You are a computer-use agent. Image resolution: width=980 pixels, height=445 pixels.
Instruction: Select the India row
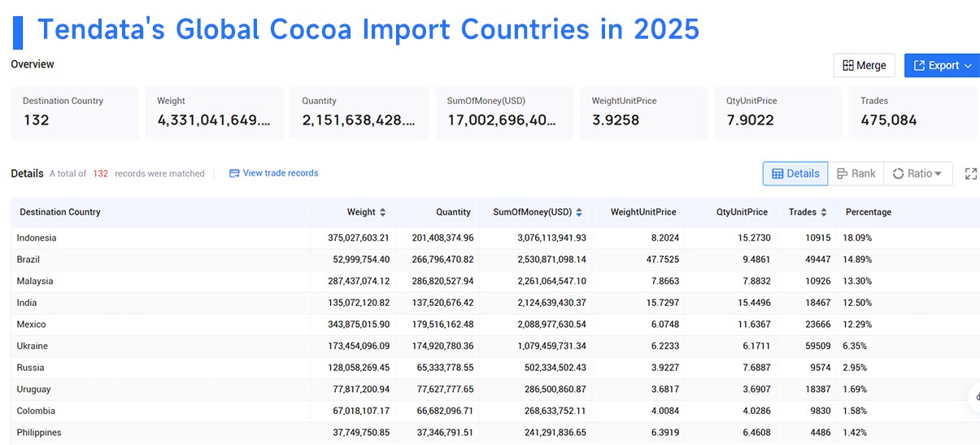tap(495, 303)
